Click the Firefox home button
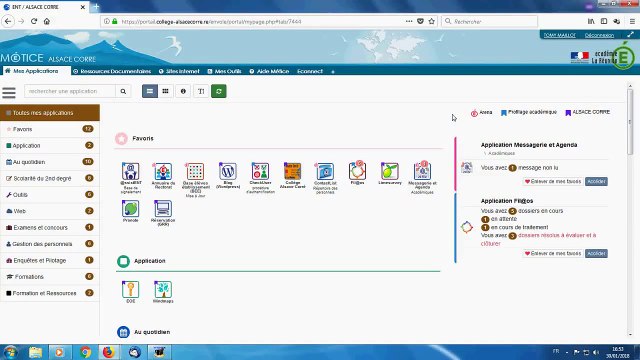Screen dimensions: 640x360 (47, 21)
